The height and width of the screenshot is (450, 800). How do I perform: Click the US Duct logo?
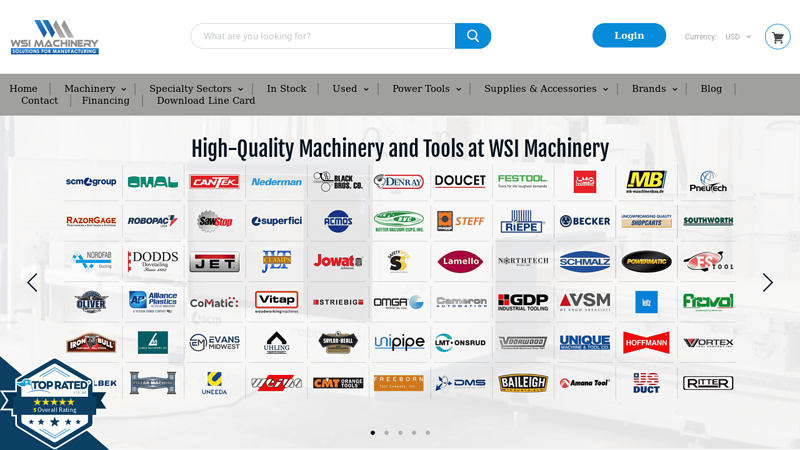pyautogui.click(x=646, y=383)
